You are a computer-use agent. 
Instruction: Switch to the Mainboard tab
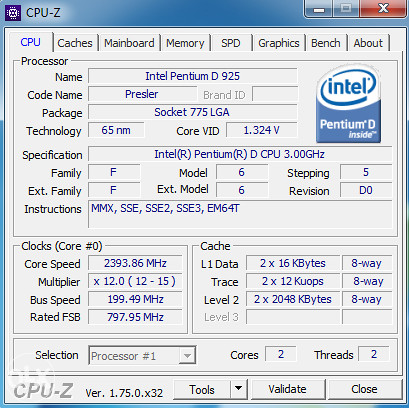click(x=129, y=43)
